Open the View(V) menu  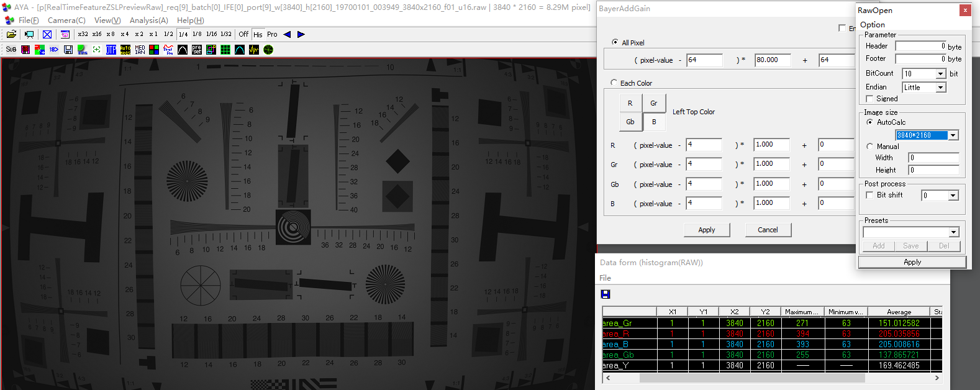pos(107,20)
